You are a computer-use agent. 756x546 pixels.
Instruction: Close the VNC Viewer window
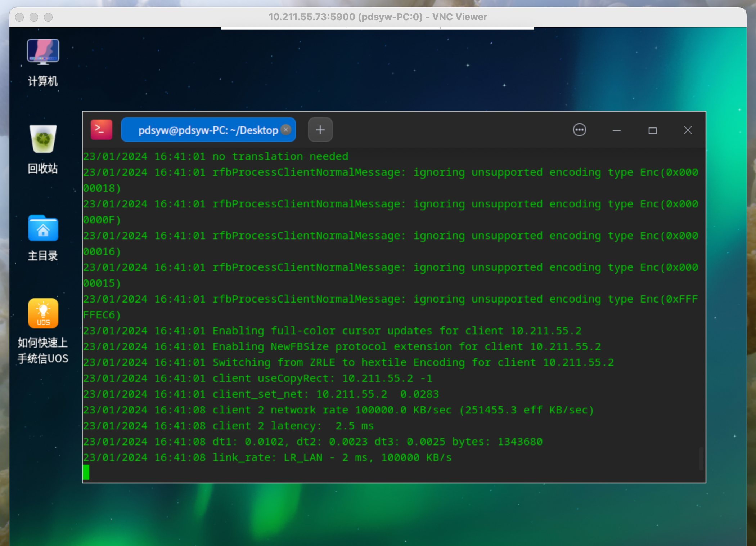(20, 17)
